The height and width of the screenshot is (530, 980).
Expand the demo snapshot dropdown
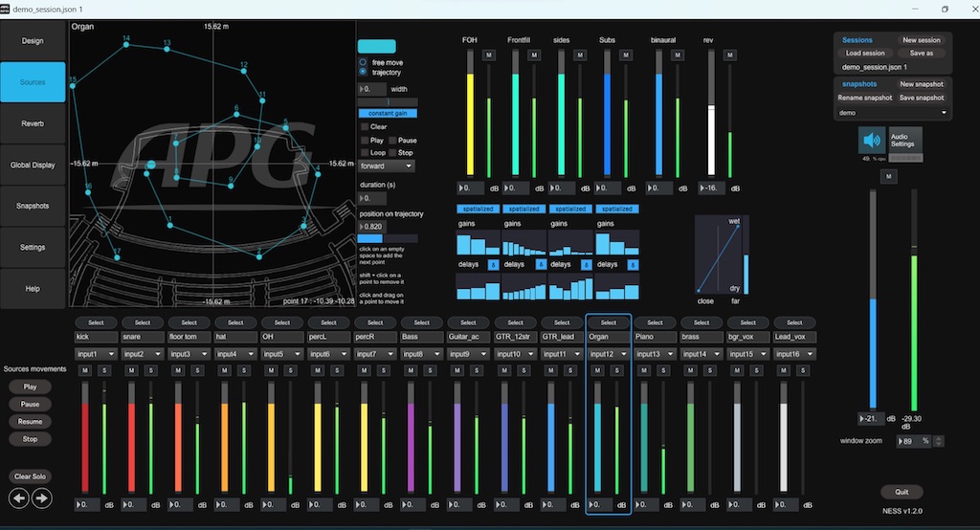[x=892, y=112]
